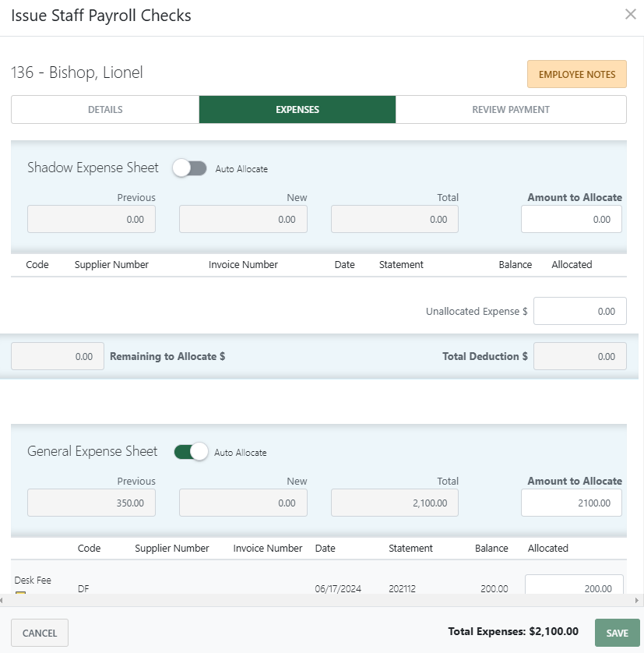Open Employee Notes for Bishop, Lionel
Screen dimensions: 644x653
tap(576, 73)
